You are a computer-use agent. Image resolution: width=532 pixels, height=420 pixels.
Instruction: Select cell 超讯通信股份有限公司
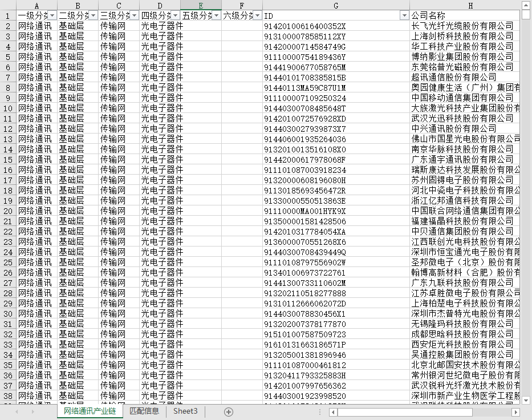click(x=465, y=77)
